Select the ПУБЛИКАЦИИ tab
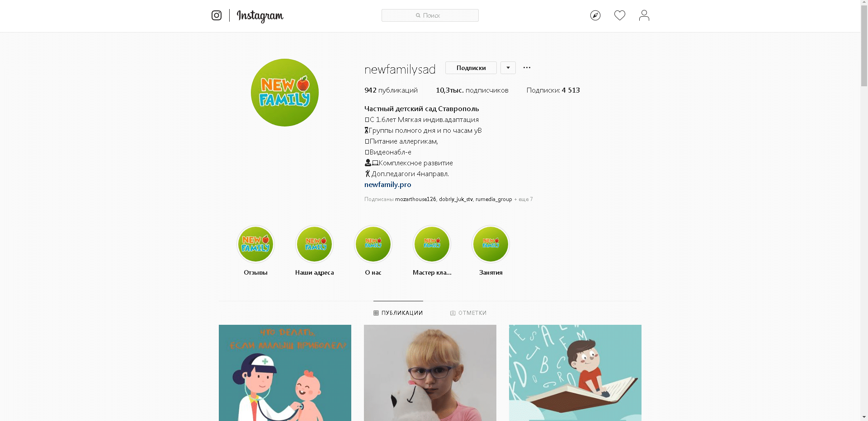This screenshot has width=868, height=421. (x=398, y=313)
